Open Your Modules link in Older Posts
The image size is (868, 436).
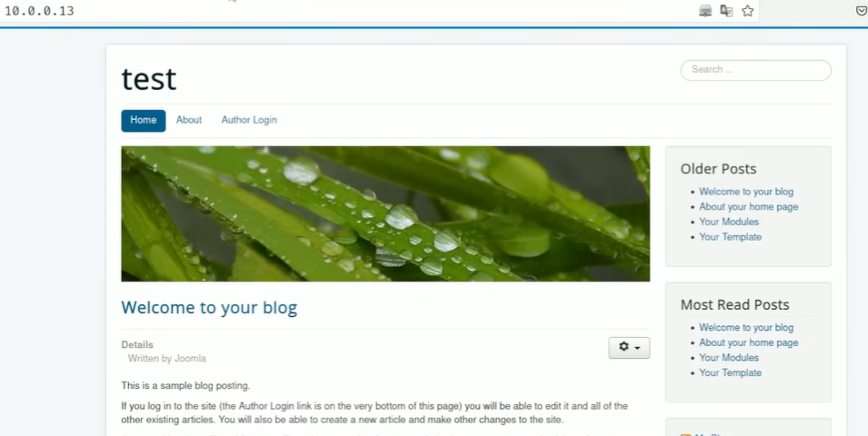tap(729, 222)
